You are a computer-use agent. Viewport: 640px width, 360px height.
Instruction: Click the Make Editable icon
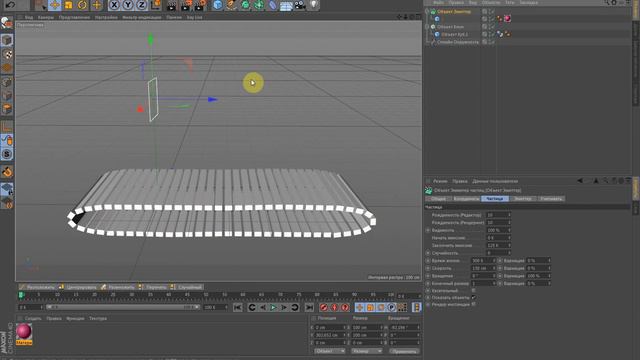pos(7,23)
